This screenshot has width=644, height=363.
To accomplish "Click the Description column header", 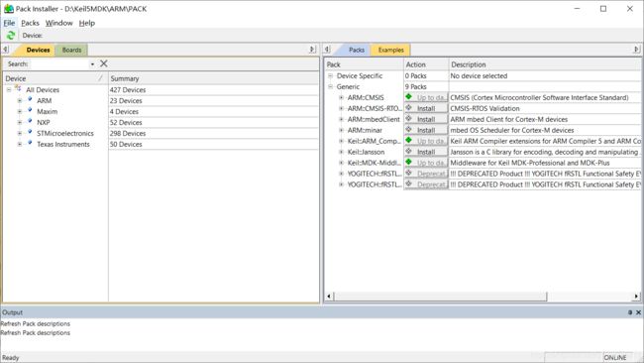I will pyautogui.click(x=545, y=64).
